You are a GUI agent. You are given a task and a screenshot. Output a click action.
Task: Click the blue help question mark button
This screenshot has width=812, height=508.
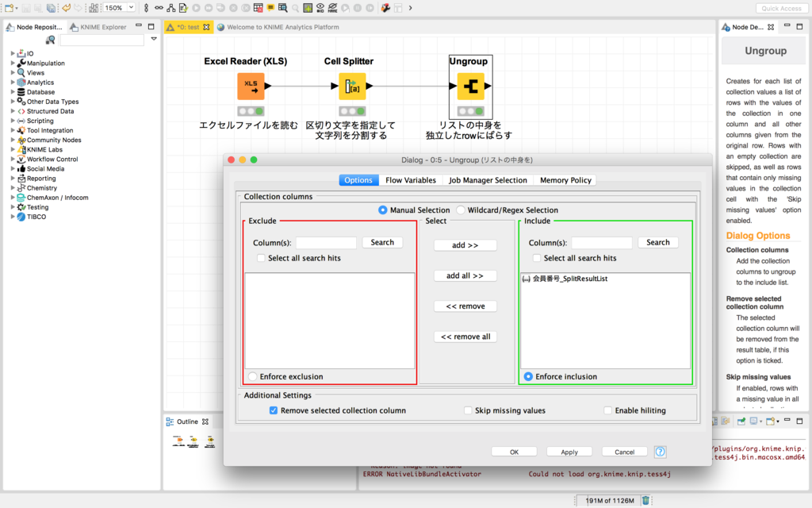tap(661, 452)
